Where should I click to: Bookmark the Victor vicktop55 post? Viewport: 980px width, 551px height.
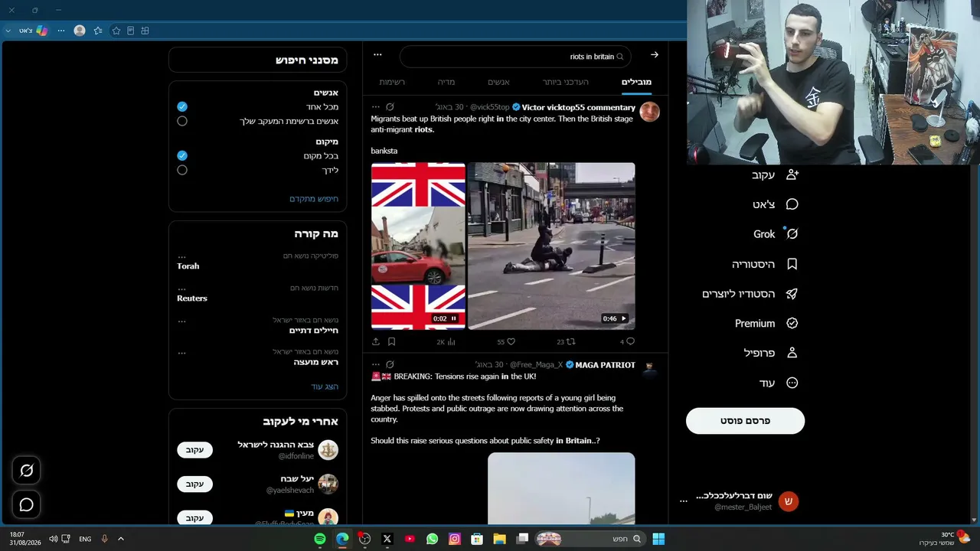pyautogui.click(x=391, y=341)
